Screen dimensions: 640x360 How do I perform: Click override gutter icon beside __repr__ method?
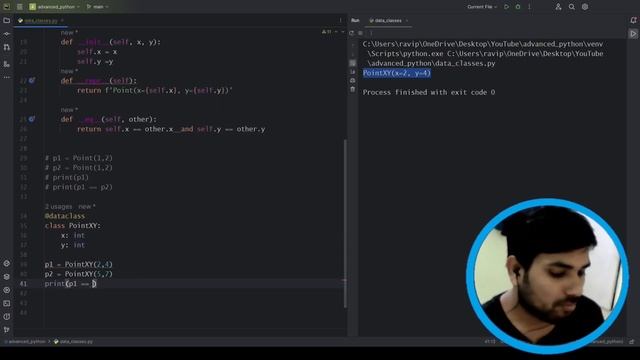[31, 80]
